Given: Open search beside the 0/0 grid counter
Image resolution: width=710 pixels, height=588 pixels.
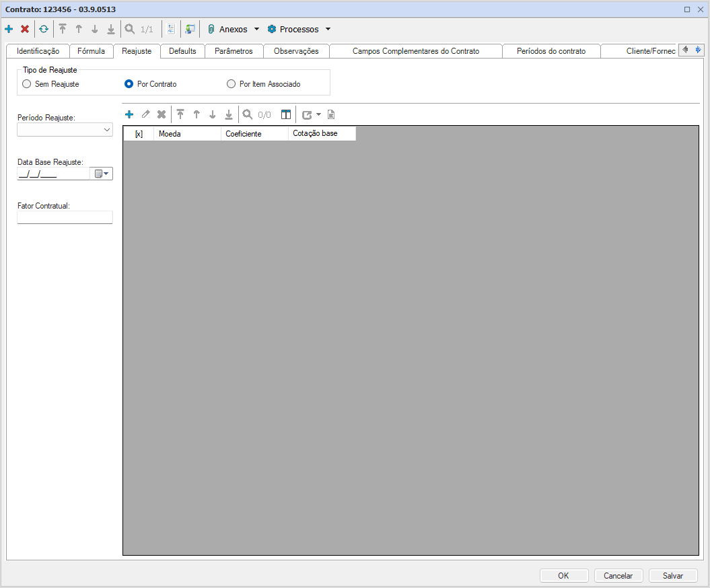Looking at the screenshot, I should point(247,114).
